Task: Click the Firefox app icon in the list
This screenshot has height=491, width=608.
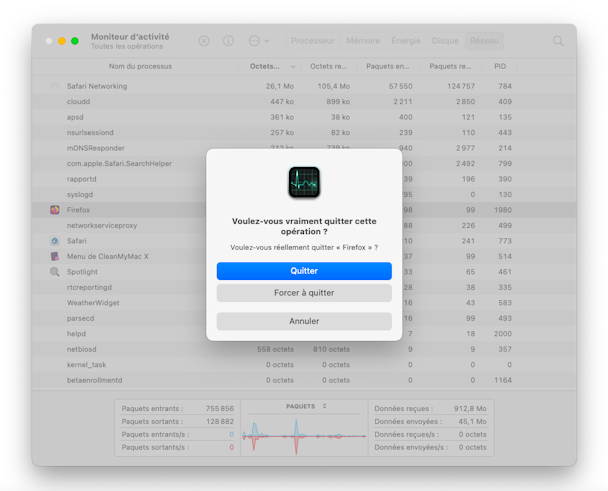Action: click(55, 210)
